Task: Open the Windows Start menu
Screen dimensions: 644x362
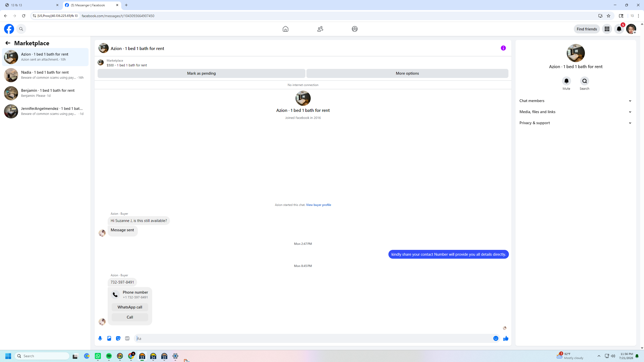Action: (8, 356)
